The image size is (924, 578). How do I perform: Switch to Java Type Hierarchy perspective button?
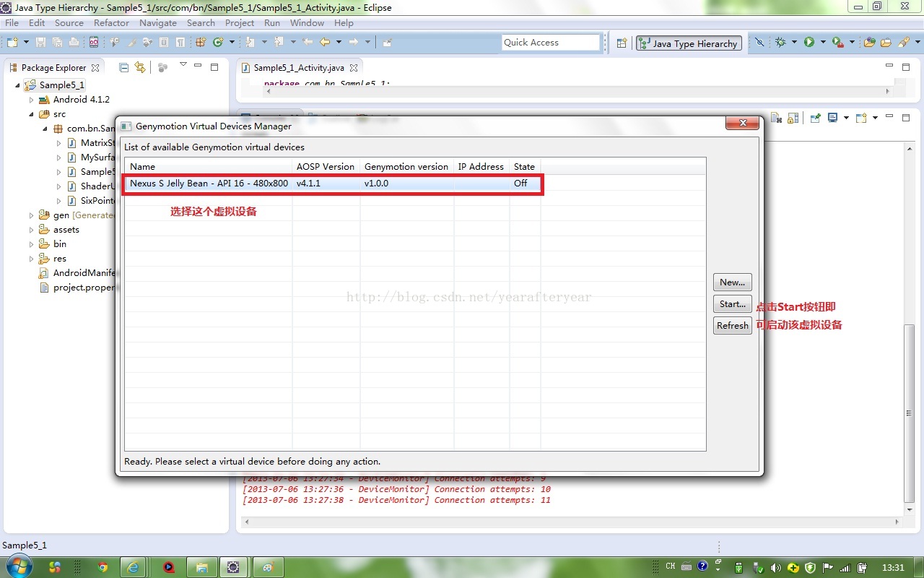click(x=689, y=43)
